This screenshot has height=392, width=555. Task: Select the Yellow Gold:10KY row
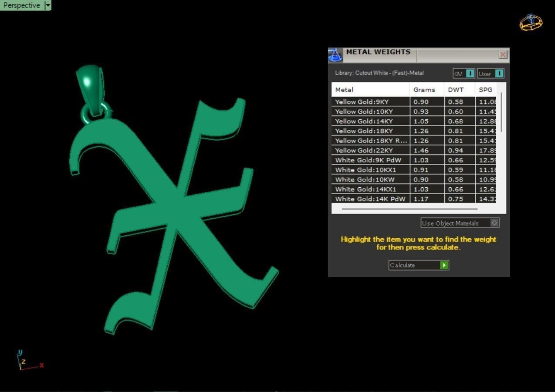click(414, 112)
